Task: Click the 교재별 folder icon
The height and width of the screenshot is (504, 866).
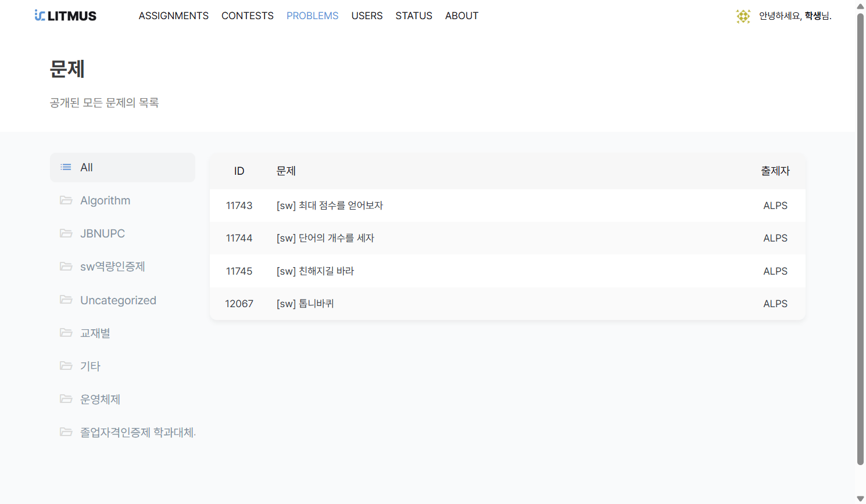Action: [66, 333]
